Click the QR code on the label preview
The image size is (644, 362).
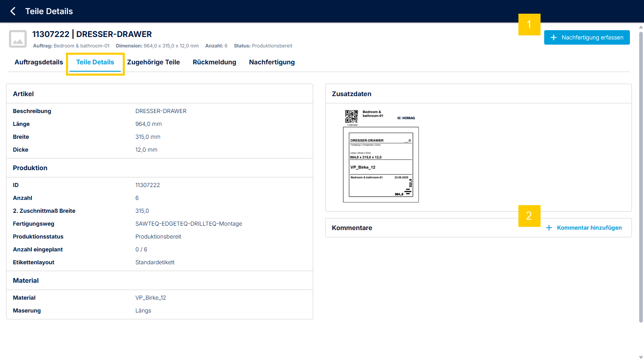pyautogui.click(x=351, y=116)
